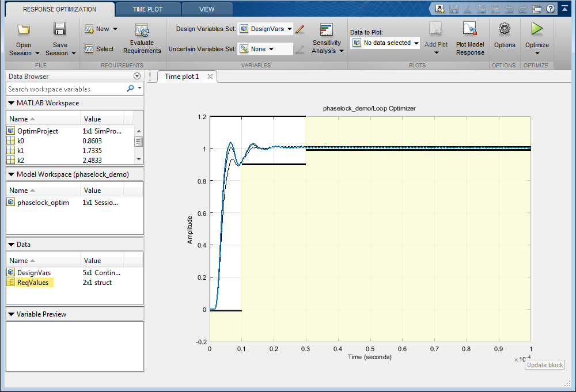
Task: Start optimization with green Optimize arrow
Action: [537, 29]
